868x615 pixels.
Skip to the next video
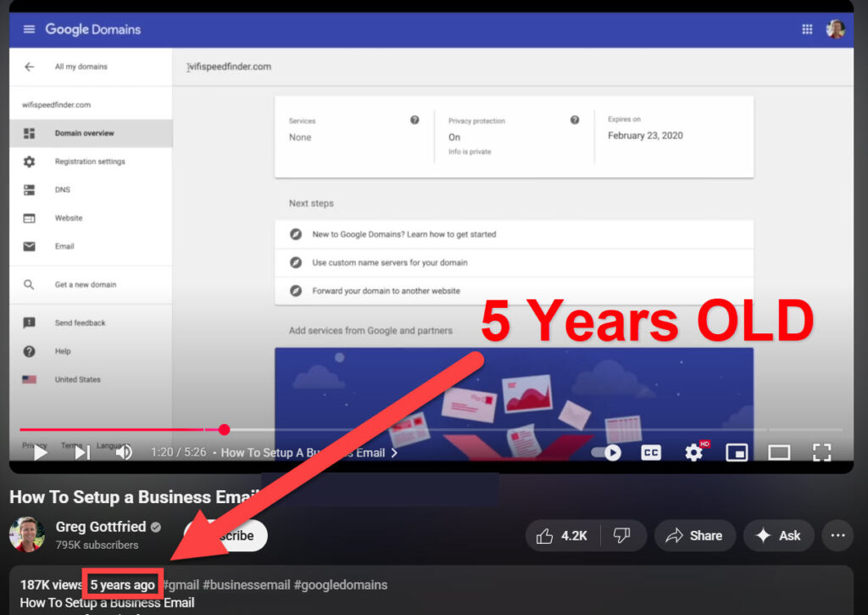82,453
